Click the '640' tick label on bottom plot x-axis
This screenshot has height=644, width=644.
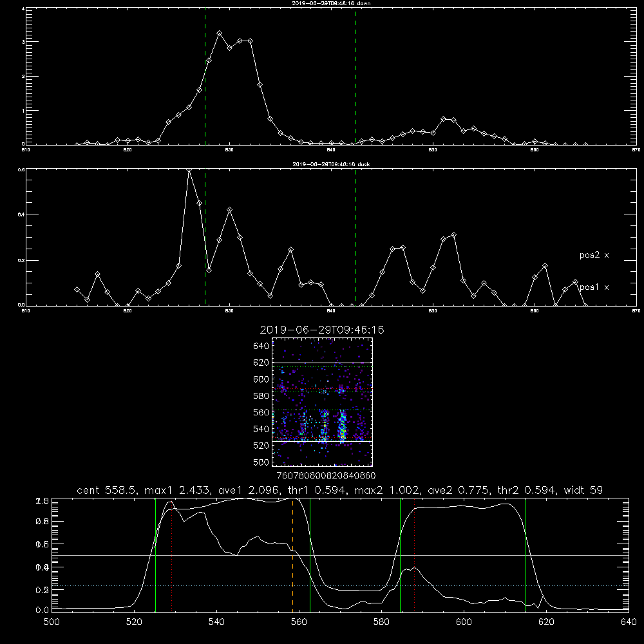coord(629,622)
